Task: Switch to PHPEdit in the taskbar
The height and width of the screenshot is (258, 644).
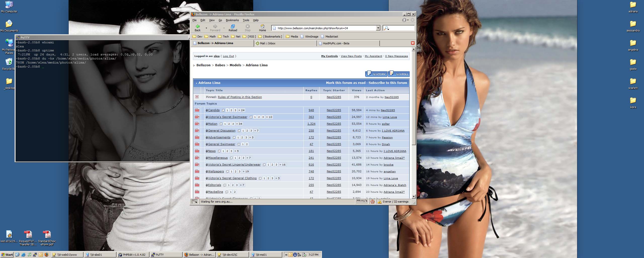Action: coord(133,255)
